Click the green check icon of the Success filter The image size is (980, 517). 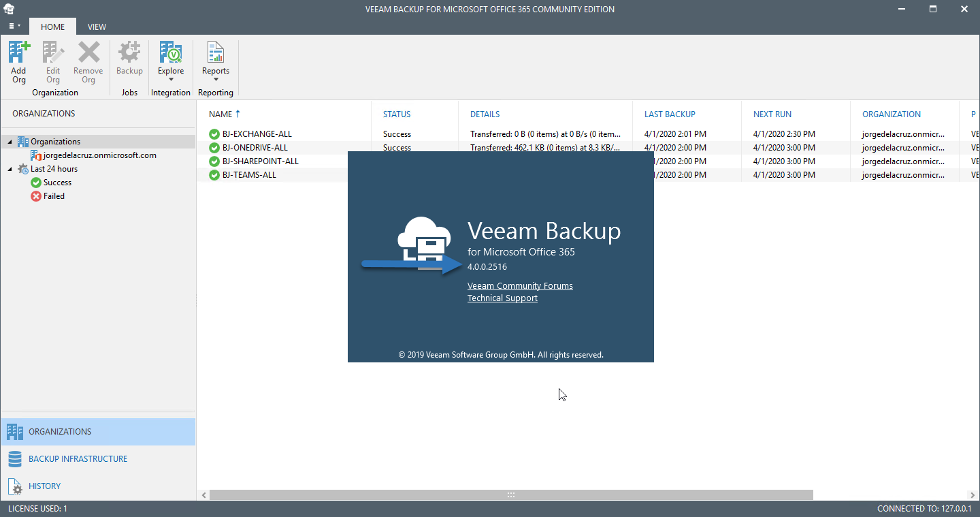[36, 183]
